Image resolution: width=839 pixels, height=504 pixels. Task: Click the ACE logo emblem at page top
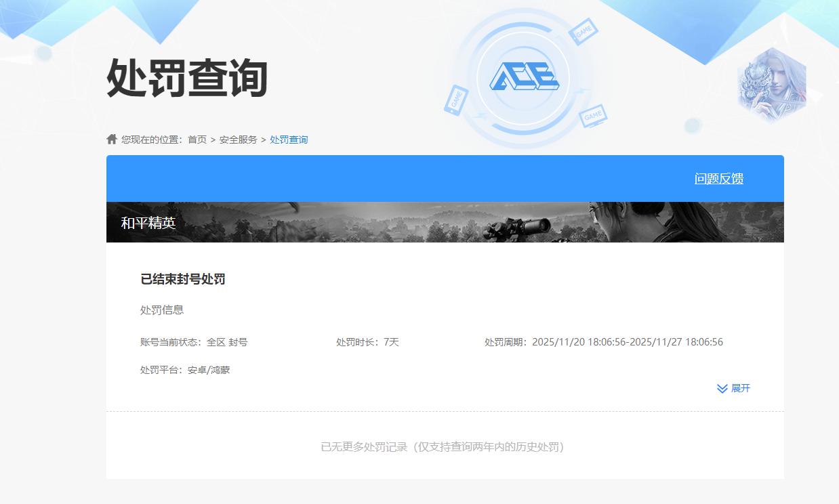coord(524,77)
